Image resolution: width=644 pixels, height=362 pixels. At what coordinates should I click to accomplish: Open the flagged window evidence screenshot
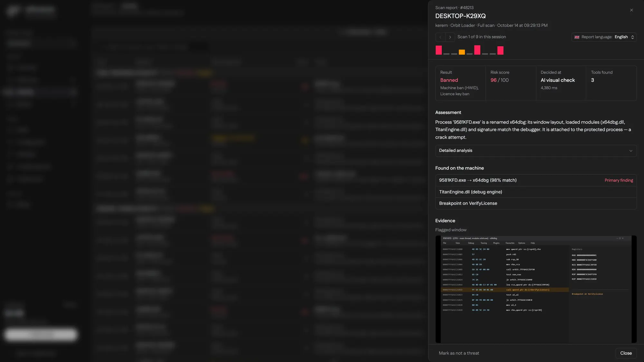[536, 289]
